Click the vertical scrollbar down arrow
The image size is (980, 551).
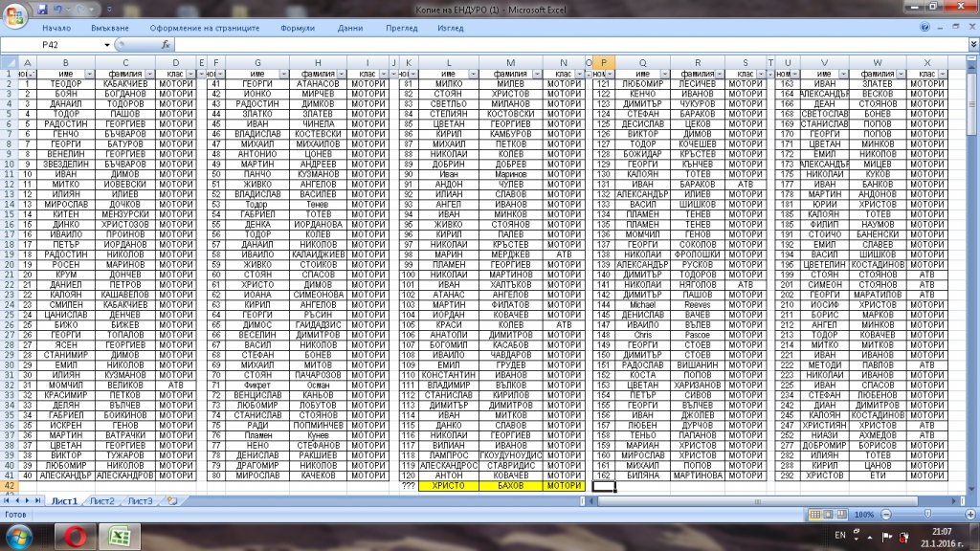971,489
